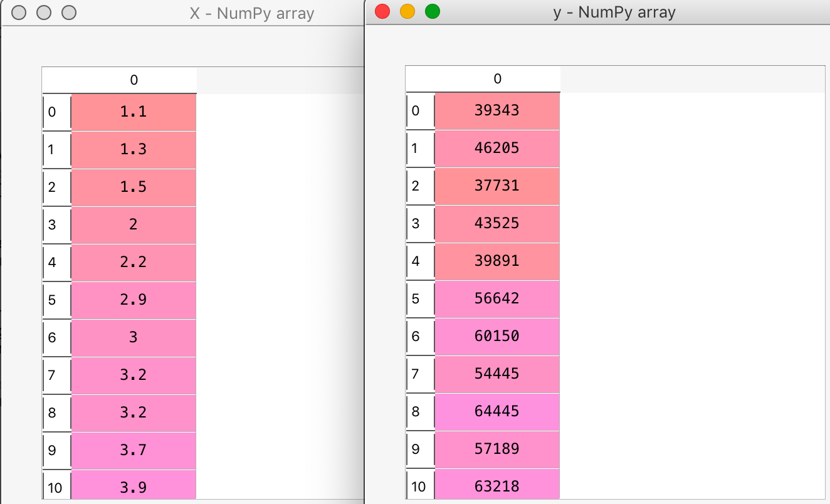Select the 3.2 cell in row 7 of X array

pyautogui.click(x=134, y=375)
